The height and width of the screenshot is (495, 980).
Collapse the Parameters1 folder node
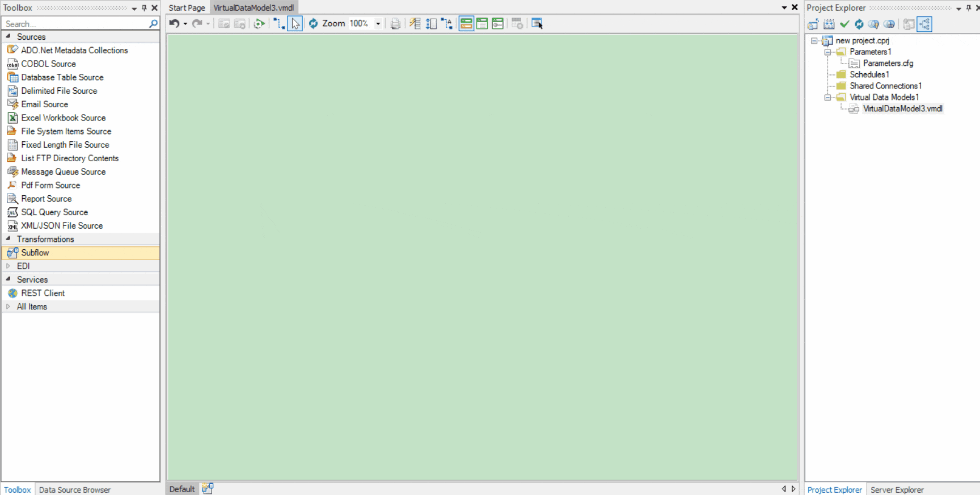coord(827,52)
